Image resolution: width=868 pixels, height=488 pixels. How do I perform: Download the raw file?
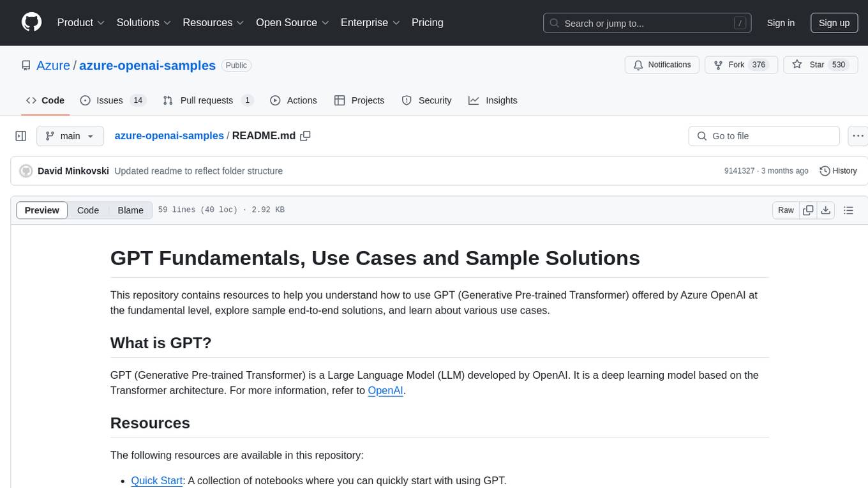[x=826, y=210]
